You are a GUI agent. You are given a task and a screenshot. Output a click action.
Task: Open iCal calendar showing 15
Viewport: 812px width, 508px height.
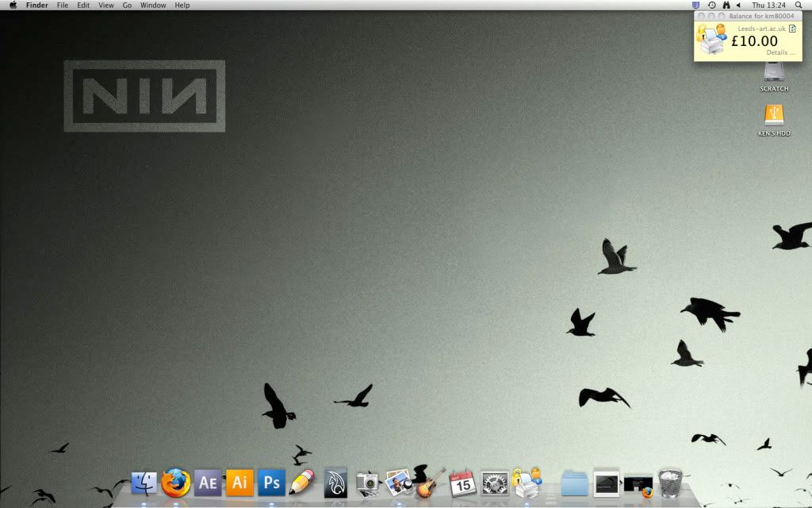coord(462,483)
